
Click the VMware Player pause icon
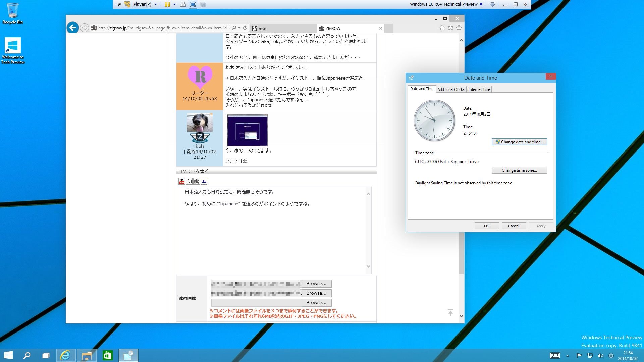click(x=167, y=4)
